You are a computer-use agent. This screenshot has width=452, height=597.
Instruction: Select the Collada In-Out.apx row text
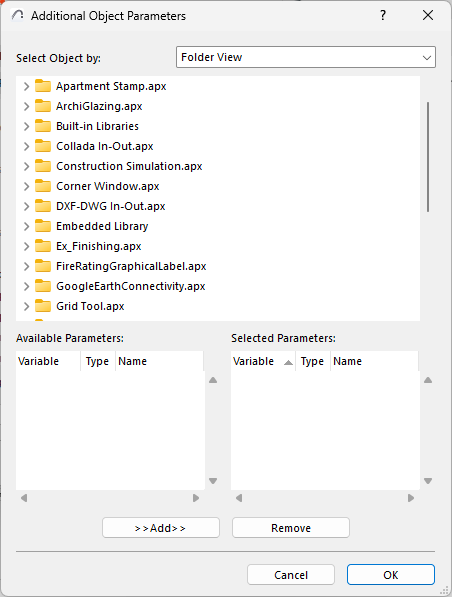[x=105, y=146]
